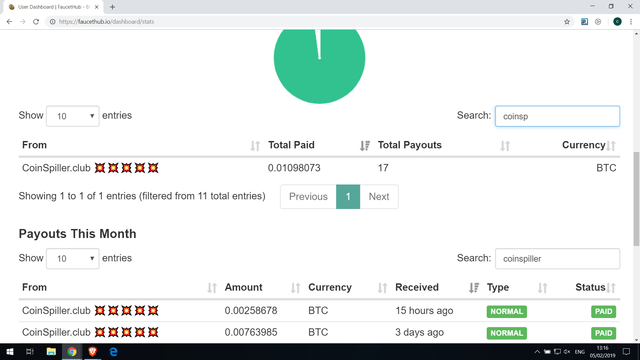This screenshot has width=640, height=360.
Task: Open the Chrome profile avatar
Action: tap(617, 22)
